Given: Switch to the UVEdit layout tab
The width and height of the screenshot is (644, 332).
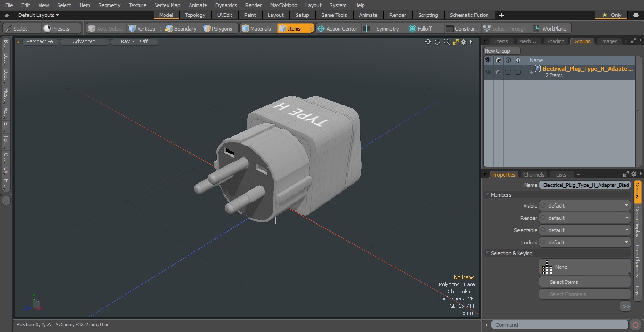Looking at the screenshot, I should (225, 15).
